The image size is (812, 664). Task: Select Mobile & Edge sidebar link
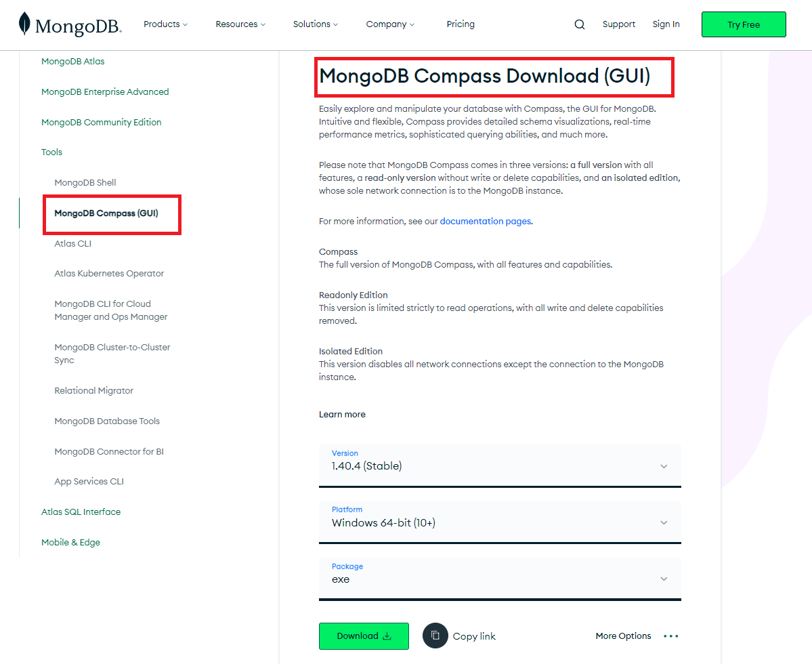[x=71, y=542]
